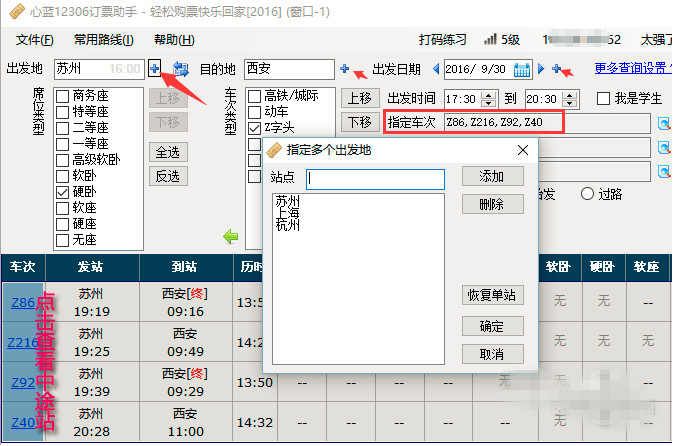Click the 指定车次 field with Z86,Z216
Screen dimensions: 674x446
click(x=547, y=123)
